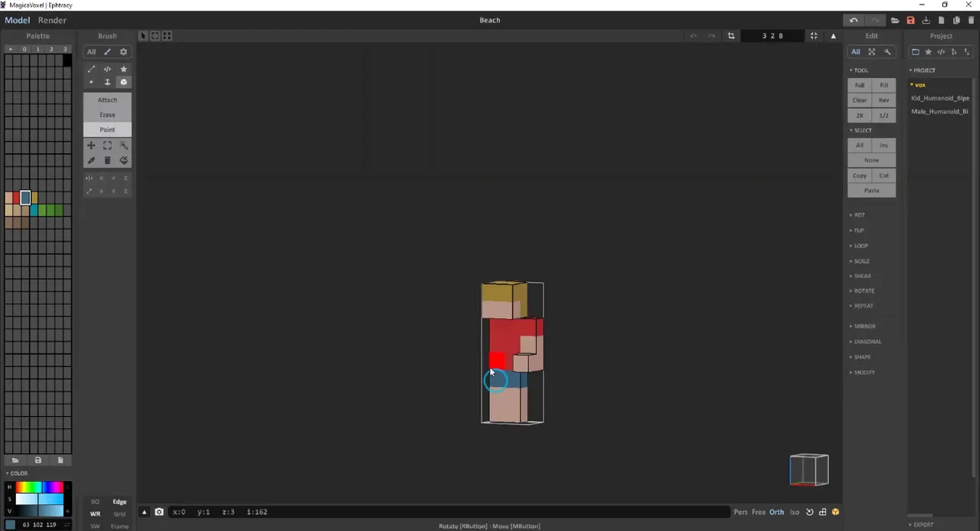Viewport: 980px width, 531px height.
Task: Open a project with folder icon
Action: [x=895, y=20]
